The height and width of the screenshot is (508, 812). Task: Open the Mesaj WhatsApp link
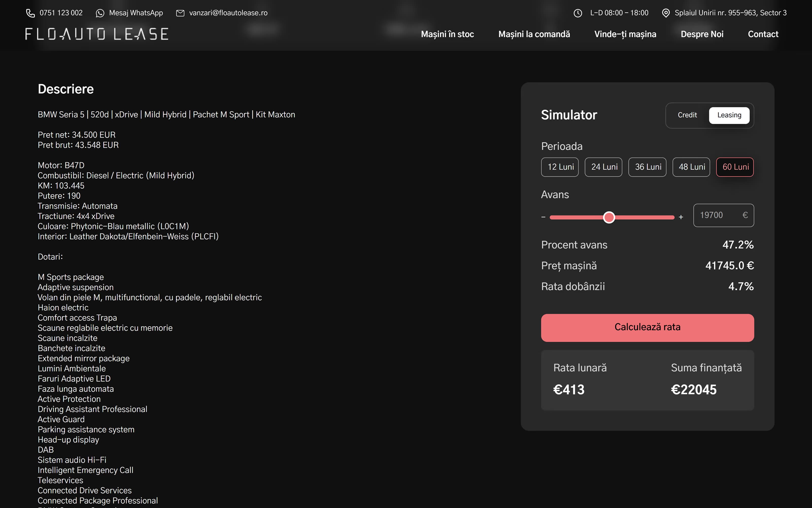pyautogui.click(x=136, y=13)
